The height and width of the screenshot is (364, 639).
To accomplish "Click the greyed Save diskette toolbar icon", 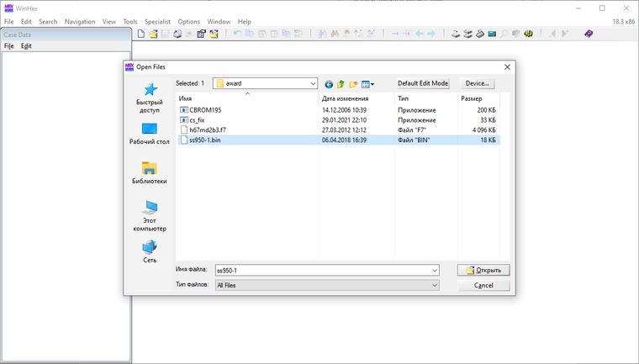I will 165,34.
